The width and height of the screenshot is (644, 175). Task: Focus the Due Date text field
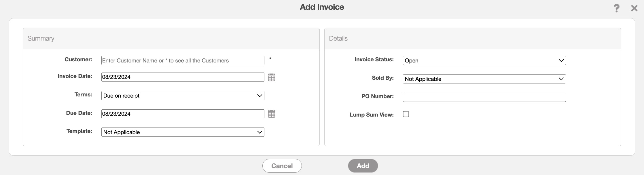(183, 114)
